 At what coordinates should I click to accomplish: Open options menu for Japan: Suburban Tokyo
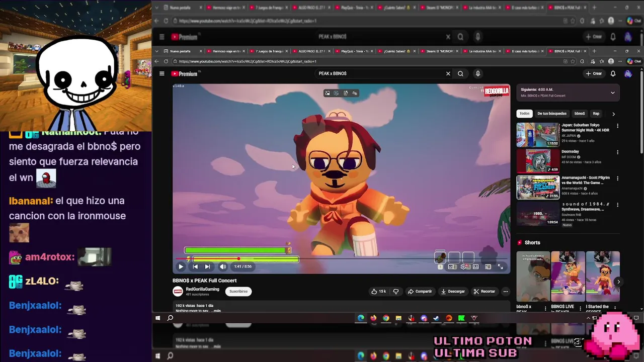617,126
